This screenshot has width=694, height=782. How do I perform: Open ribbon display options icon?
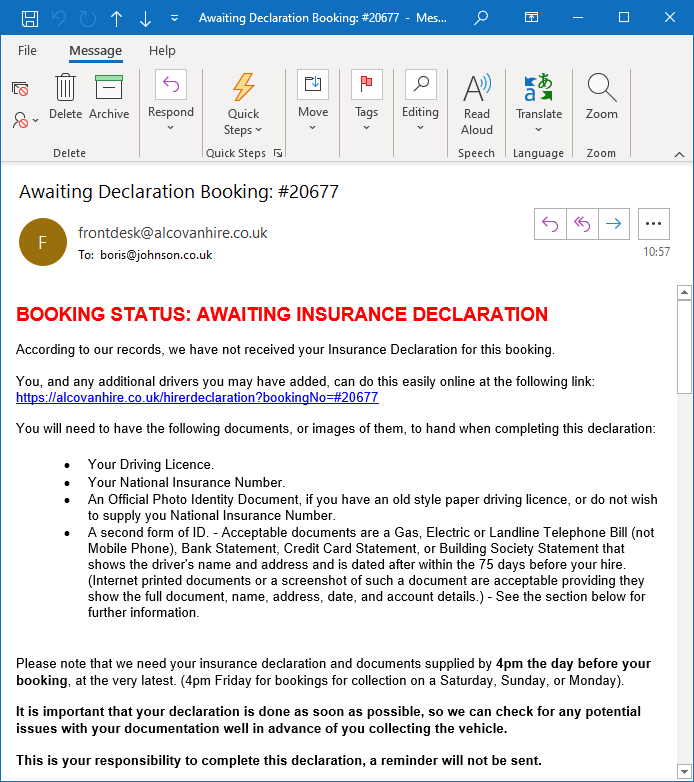tap(531, 17)
